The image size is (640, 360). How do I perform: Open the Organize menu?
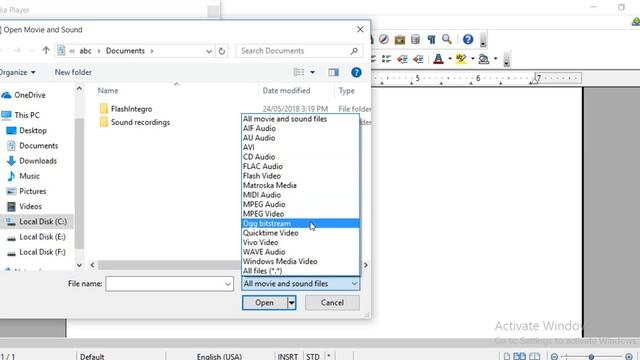17,72
